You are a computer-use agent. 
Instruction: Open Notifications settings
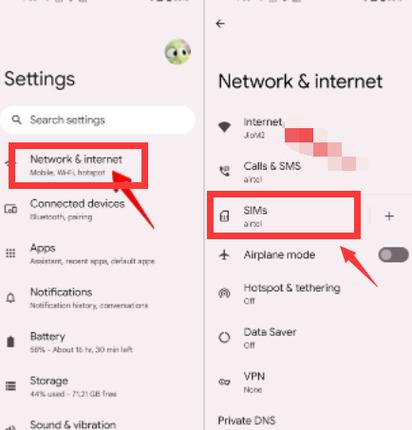[100, 298]
